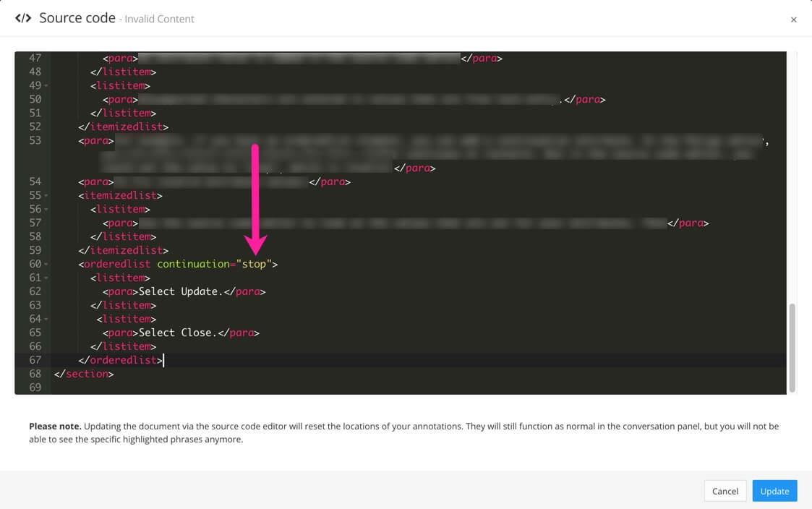Collapse the itemizedlist fold at line 55
Viewport: 812px width, 509px height.
pyautogui.click(x=46, y=195)
